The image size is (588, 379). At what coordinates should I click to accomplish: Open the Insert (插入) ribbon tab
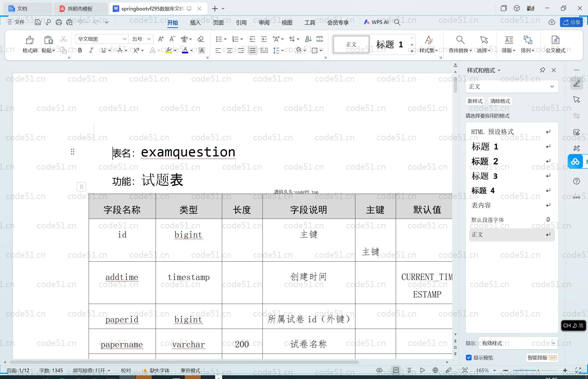[x=195, y=23]
